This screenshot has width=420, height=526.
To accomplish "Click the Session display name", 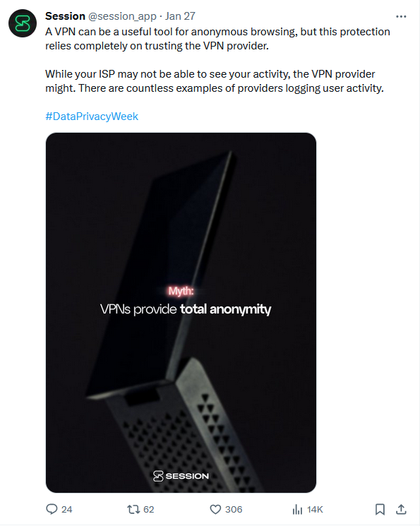I will tap(65, 16).
